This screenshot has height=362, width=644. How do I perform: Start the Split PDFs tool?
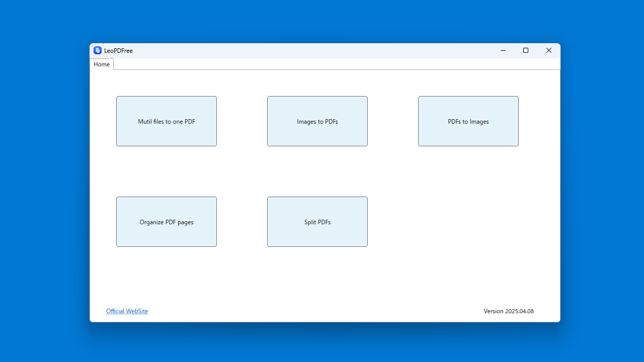click(x=317, y=222)
